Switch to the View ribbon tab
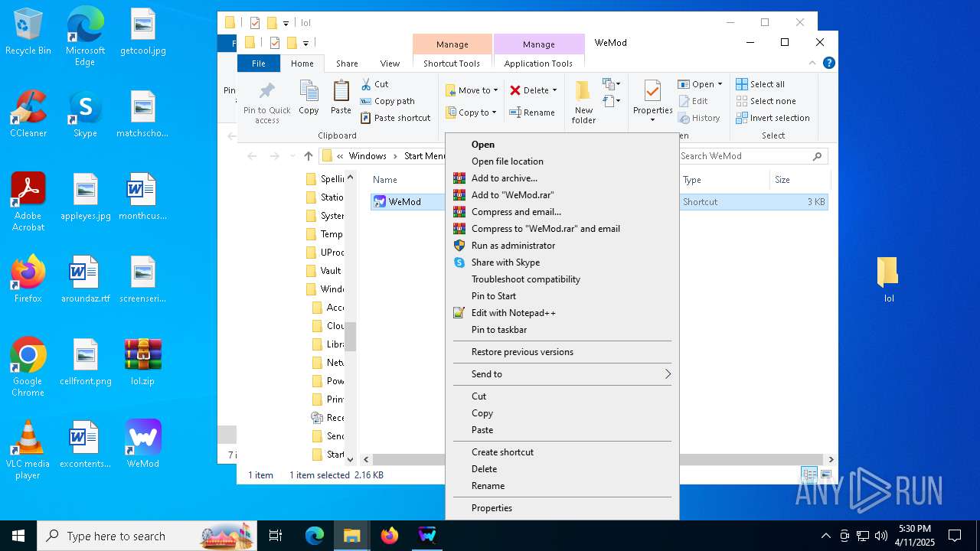Image resolution: width=980 pixels, height=551 pixels. pyautogui.click(x=390, y=64)
